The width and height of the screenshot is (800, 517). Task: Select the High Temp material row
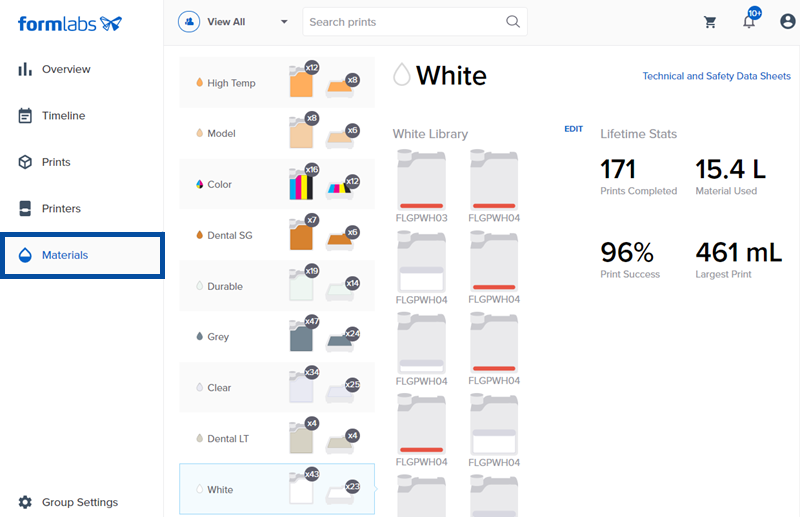277,82
